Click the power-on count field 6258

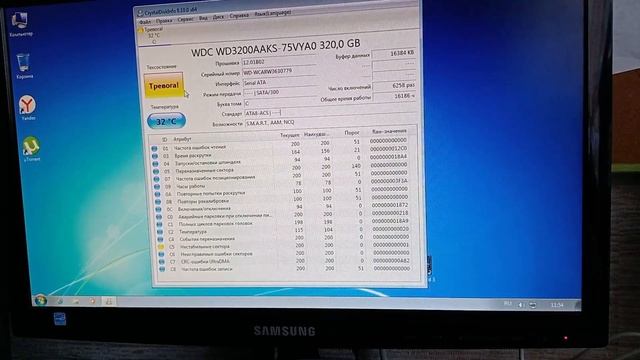pyautogui.click(x=395, y=86)
